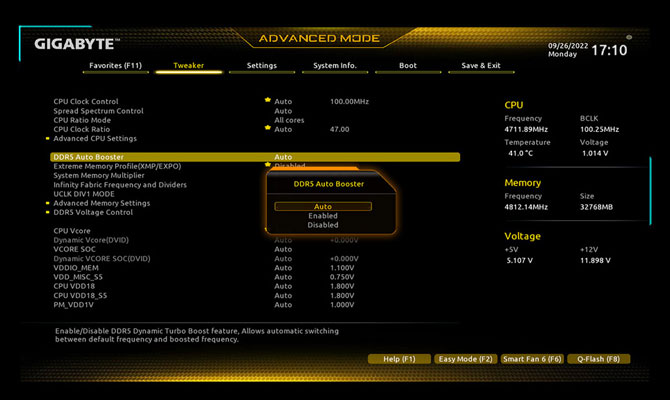Open the Settings tab
This screenshot has width=670, height=400.
coord(262,66)
